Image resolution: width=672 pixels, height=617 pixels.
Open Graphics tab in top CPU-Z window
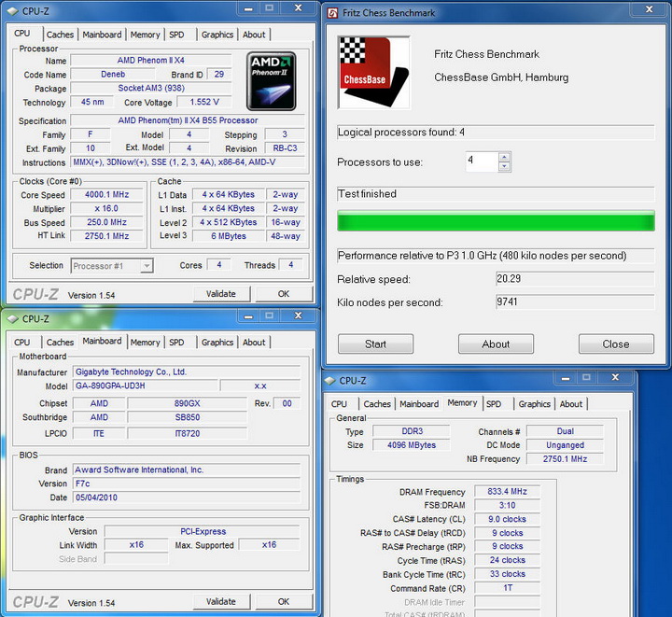click(x=217, y=35)
